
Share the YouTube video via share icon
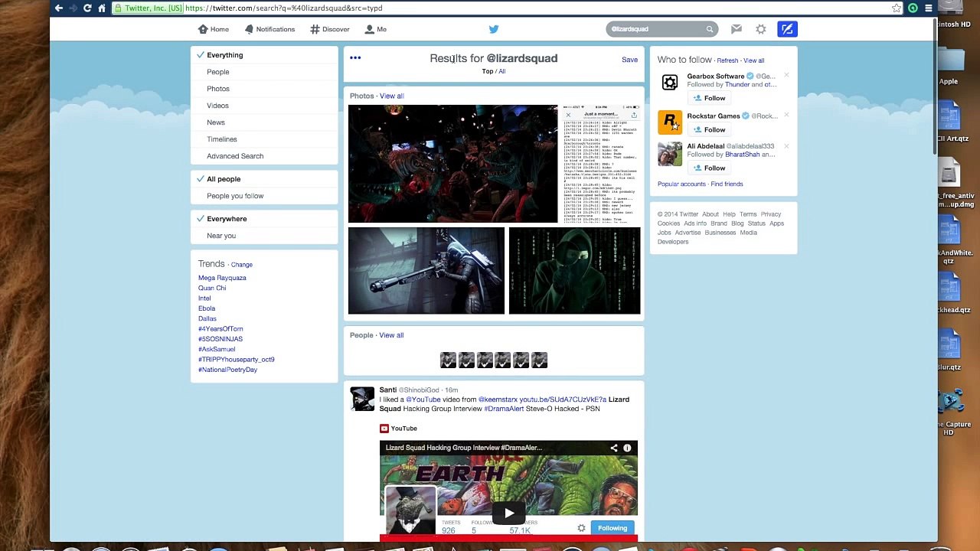click(613, 448)
